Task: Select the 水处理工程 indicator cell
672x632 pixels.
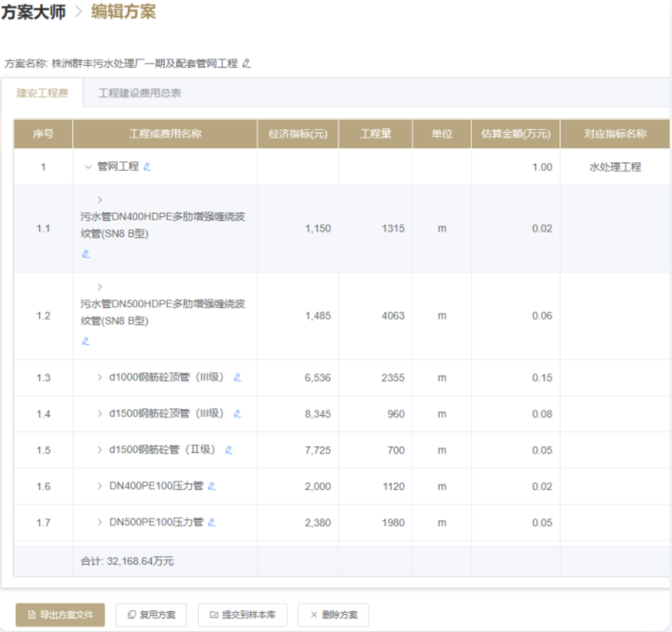Action: (x=615, y=167)
